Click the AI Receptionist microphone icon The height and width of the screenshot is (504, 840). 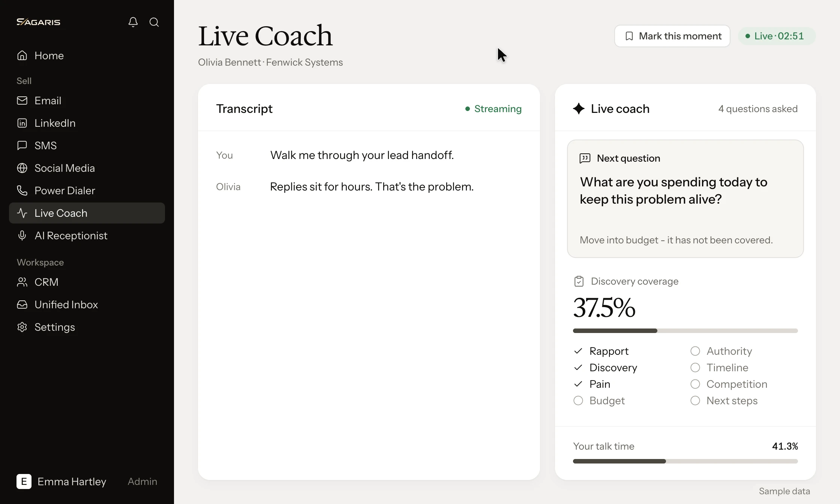(x=22, y=235)
